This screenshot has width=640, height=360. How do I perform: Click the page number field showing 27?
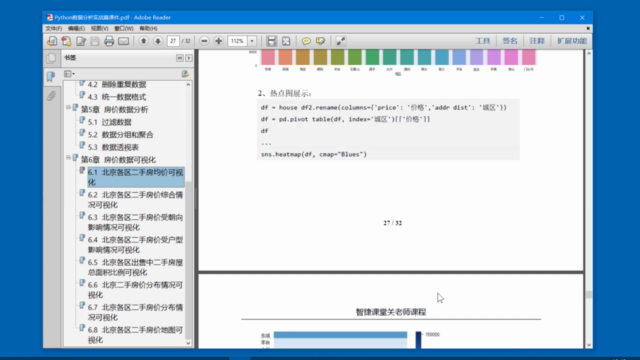[x=173, y=41]
